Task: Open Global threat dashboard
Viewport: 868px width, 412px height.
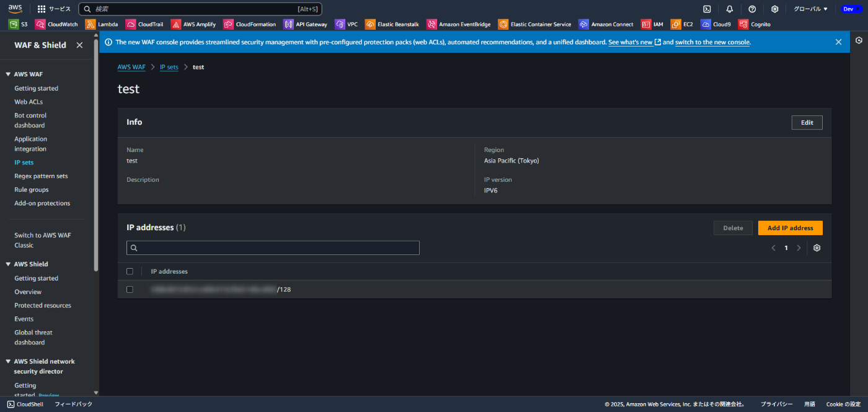Action: point(33,338)
